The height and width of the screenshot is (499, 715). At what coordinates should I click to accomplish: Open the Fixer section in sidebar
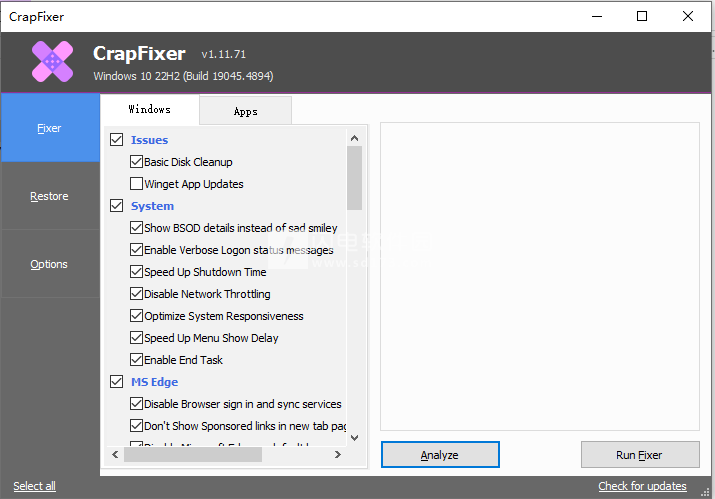pos(50,128)
